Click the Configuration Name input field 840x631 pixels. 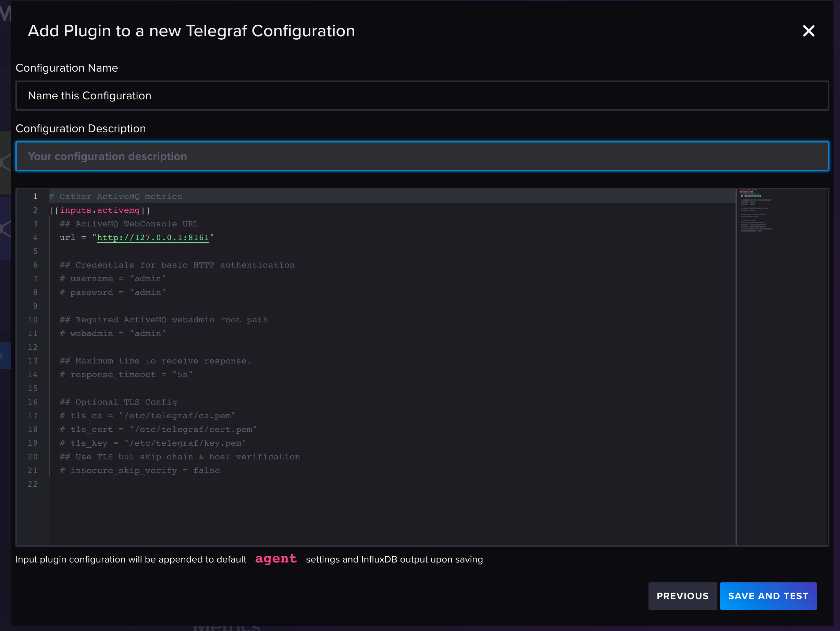pyautogui.click(x=418, y=96)
